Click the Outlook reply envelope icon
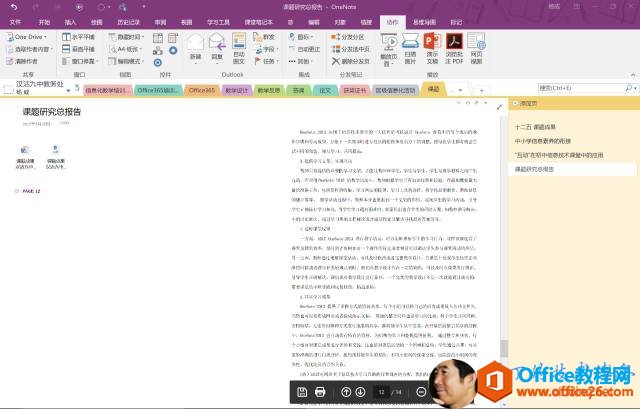 pos(217,42)
